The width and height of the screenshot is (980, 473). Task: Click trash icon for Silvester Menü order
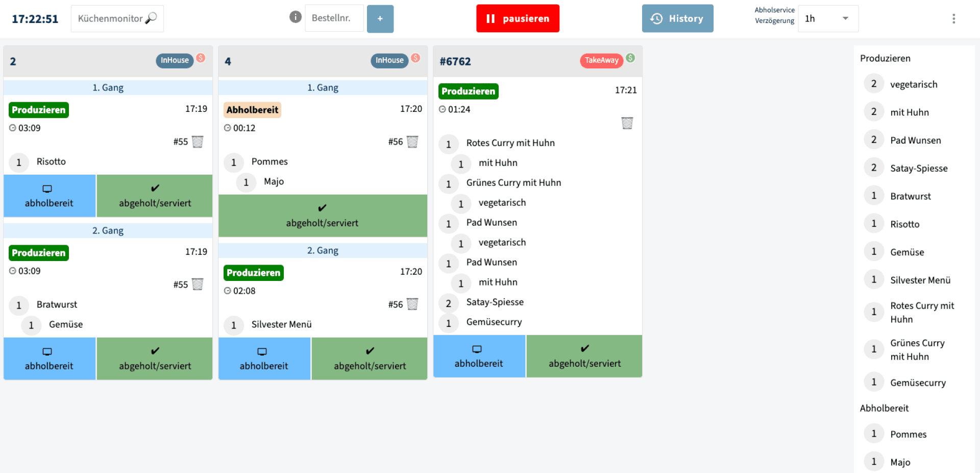tap(412, 304)
